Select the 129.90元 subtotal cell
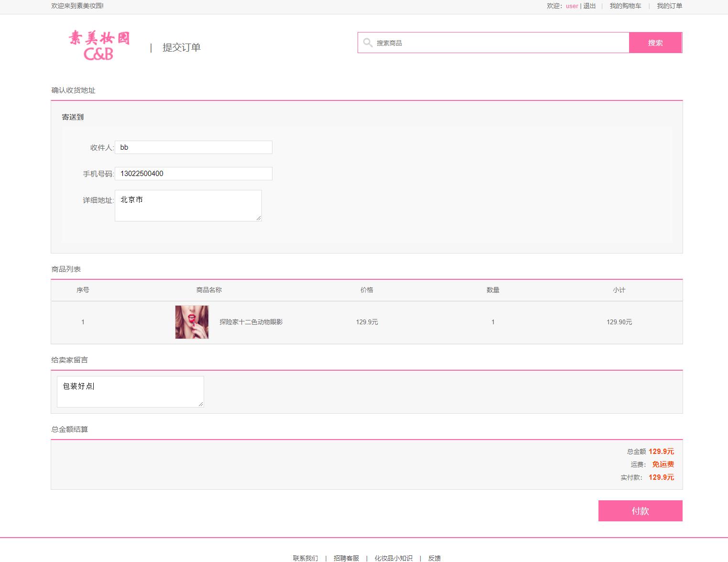This screenshot has height=562, width=728. [x=619, y=322]
